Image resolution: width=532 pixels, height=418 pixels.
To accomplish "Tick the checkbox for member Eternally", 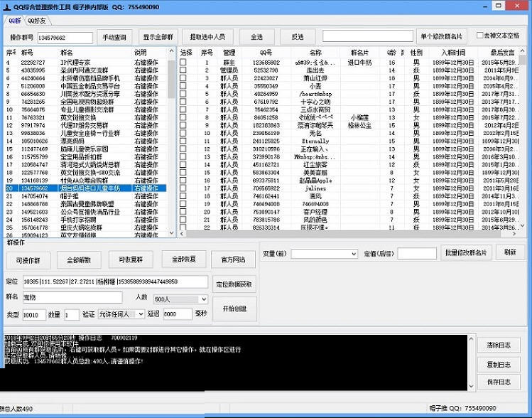I will pyautogui.click(x=183, y=141).
